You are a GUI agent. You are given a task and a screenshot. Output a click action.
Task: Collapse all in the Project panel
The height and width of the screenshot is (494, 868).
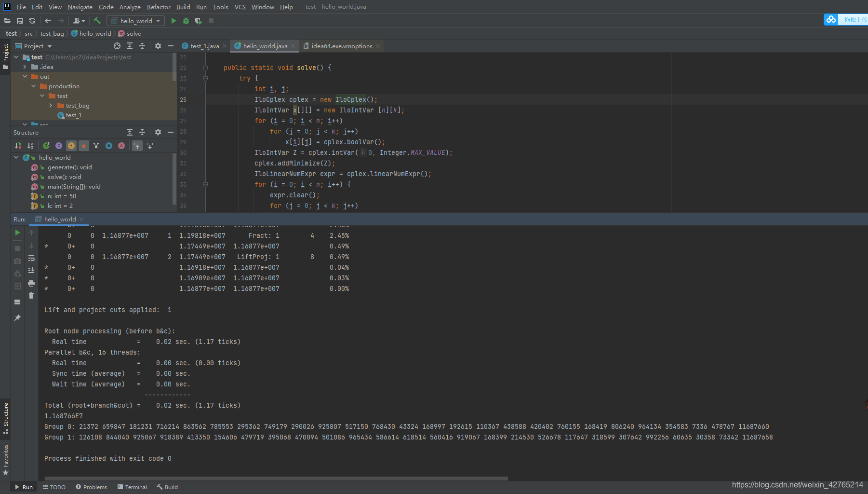point(142,46)
